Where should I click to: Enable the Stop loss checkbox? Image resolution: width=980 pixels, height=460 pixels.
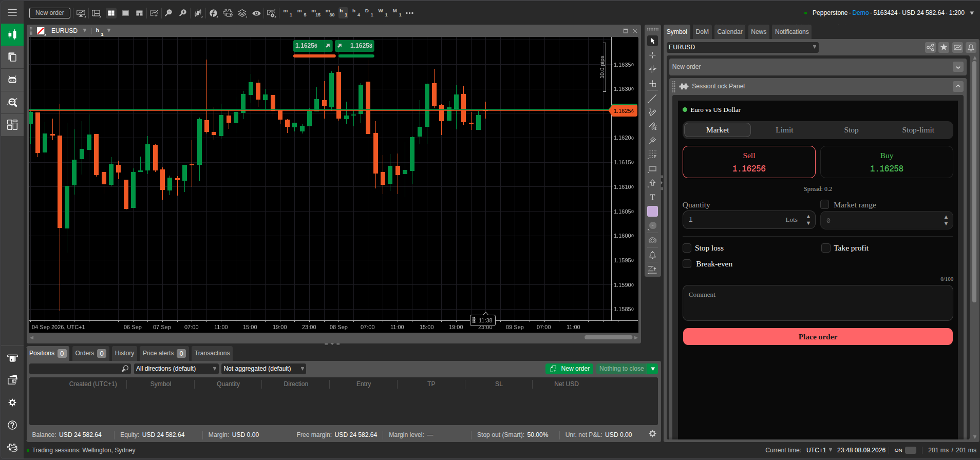[687, 248]
